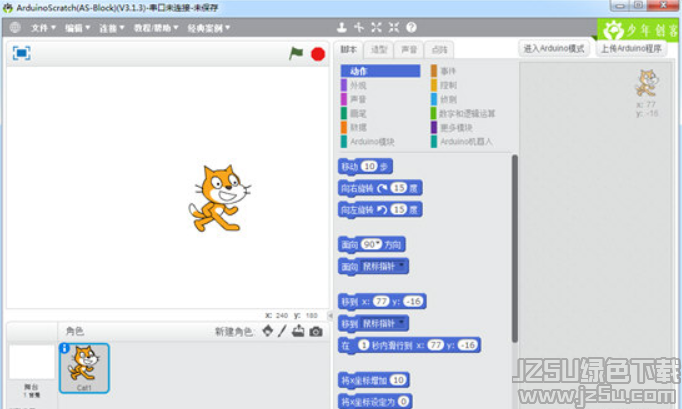Click the 向左旋转 15 度 block
Image resolution: width=682 pixels, height=409 pixels.
pos(380,210)
